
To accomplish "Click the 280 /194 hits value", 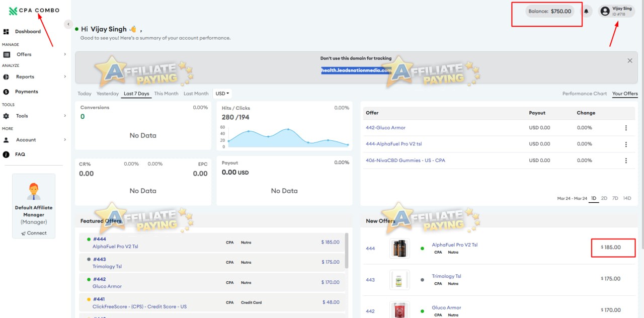I will (x=235, y=117).
